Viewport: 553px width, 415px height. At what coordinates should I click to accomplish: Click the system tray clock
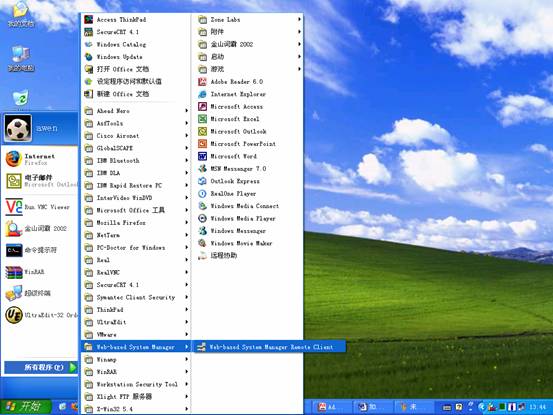(538, 407)
